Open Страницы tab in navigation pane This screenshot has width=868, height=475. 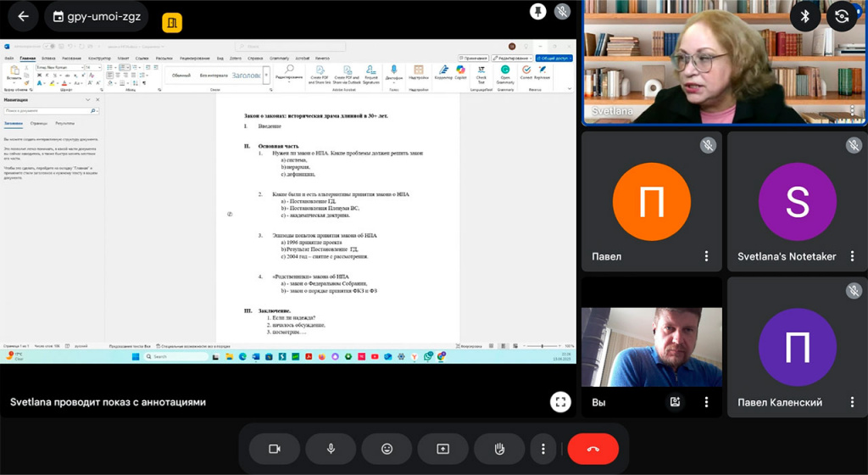point(39,124)
